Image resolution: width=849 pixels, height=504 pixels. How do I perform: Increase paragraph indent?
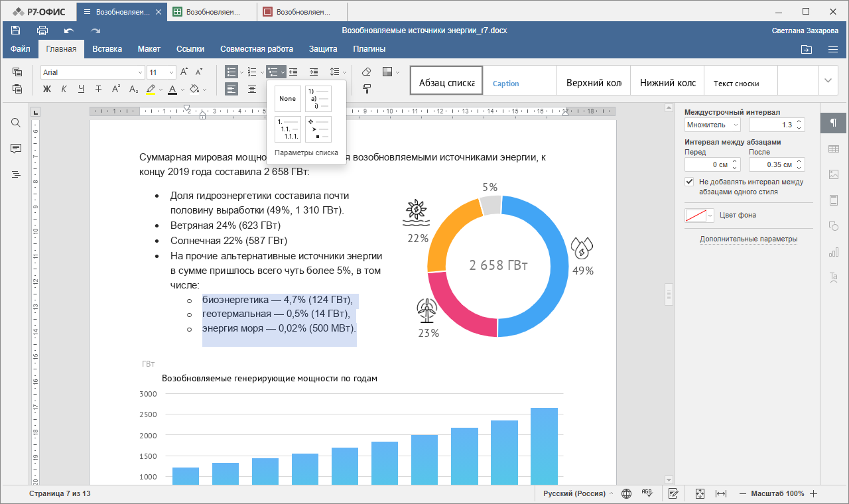314,72
